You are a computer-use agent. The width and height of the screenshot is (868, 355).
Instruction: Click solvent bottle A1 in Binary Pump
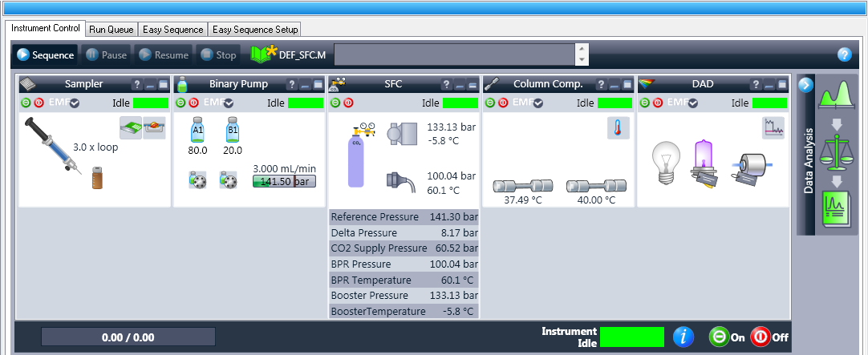tap(197, 128)
